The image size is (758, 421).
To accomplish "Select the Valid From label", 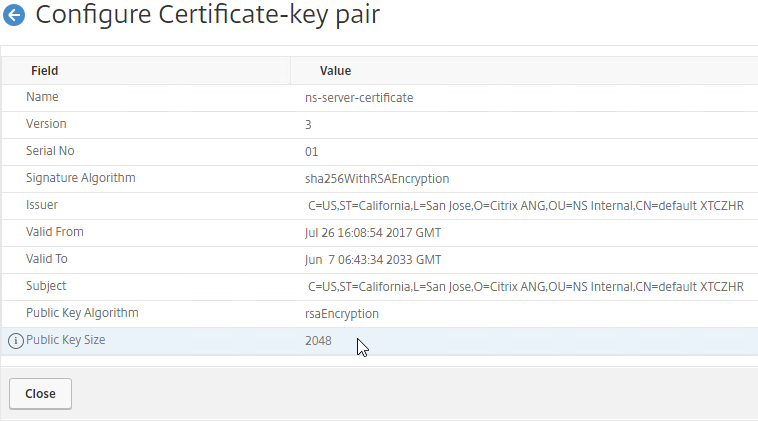I will coord(55,232).
